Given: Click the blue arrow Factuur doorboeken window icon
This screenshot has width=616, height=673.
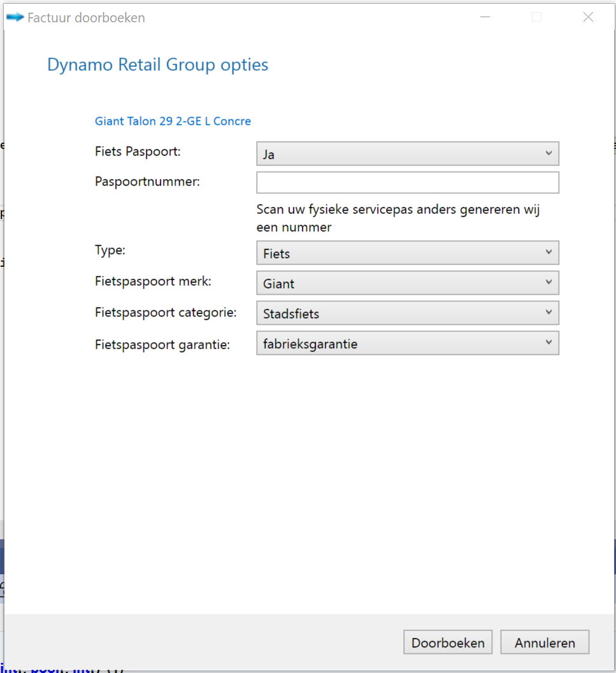Looking at the screenshot, I should pos(15,17).
